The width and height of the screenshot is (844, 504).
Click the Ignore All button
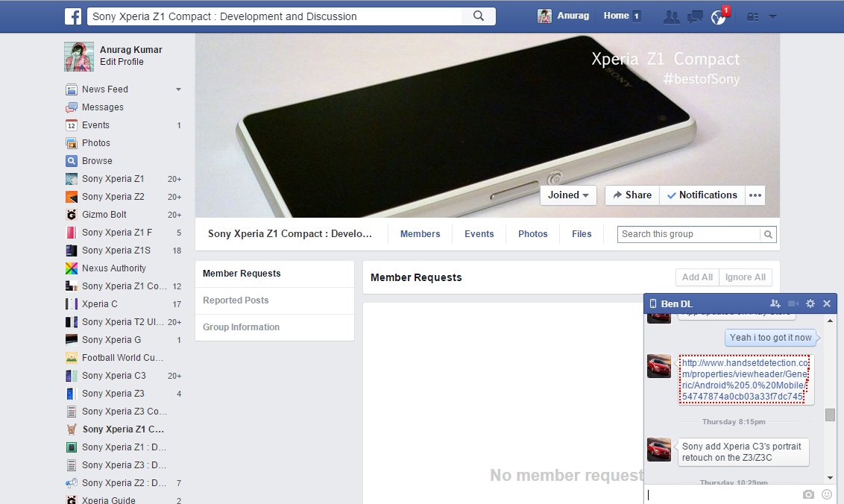coord(746,277)
